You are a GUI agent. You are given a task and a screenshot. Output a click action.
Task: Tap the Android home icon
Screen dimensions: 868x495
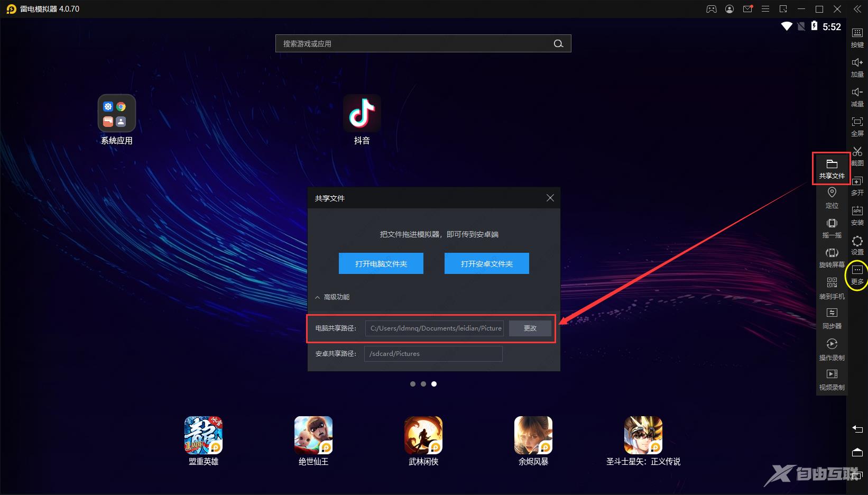tap(857, 452)
